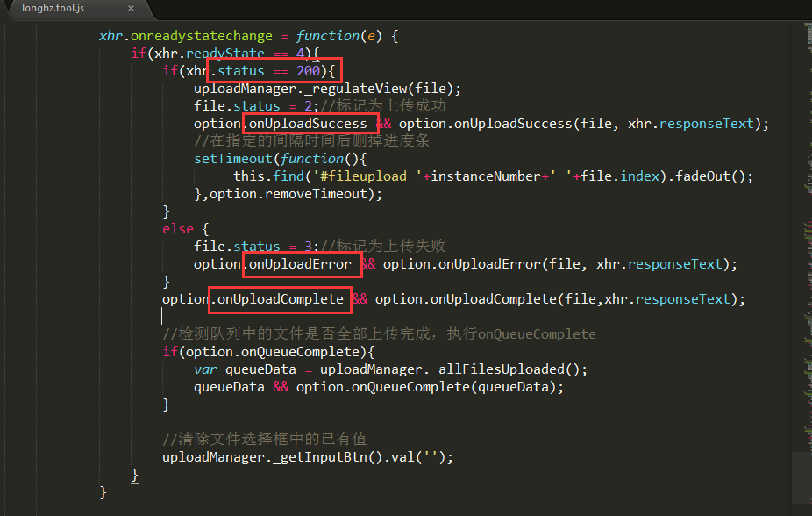Image resolution: width=812 pixels, height=516 pixels.
Task: Click 'onUploadSuccess(file, xhr.responseText)' call
Action: point(608,124)
